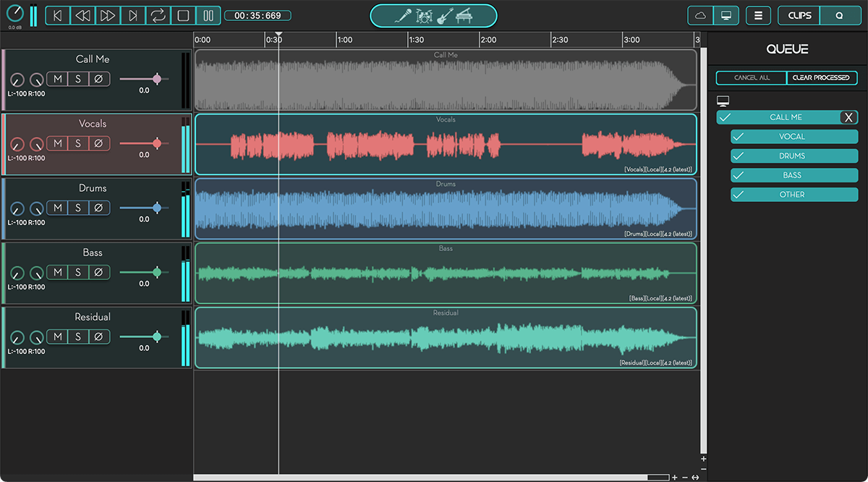The width and height of the screenshot is (868, 482).
Task: Open the hamburger menu
Action: tap(758, 15)
